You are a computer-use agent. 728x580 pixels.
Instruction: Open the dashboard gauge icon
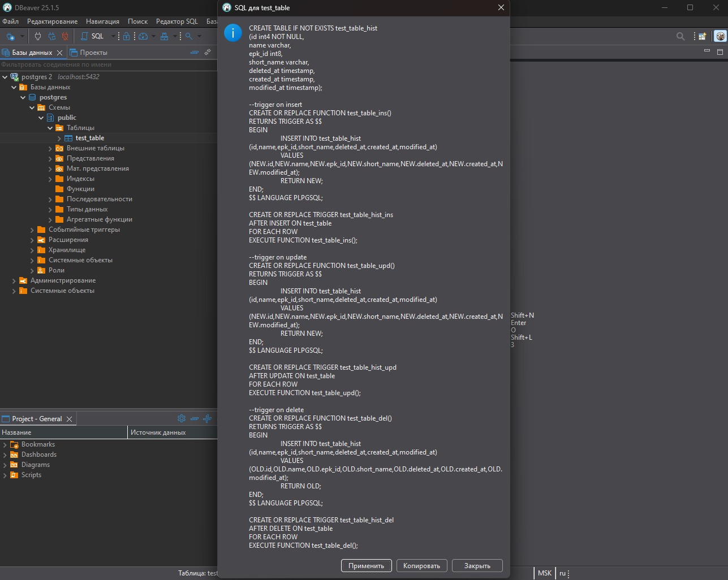pyautogui.click(x=143, y=36)
